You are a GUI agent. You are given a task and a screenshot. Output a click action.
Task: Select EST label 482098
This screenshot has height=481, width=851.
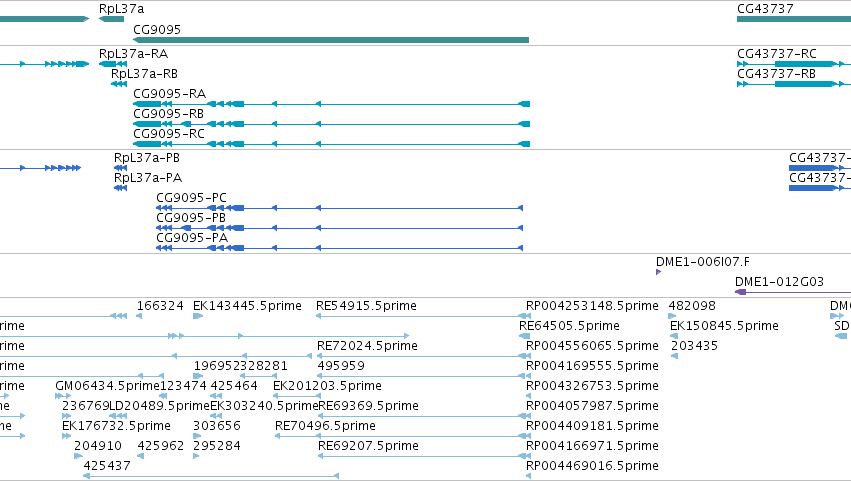(692, 306)
